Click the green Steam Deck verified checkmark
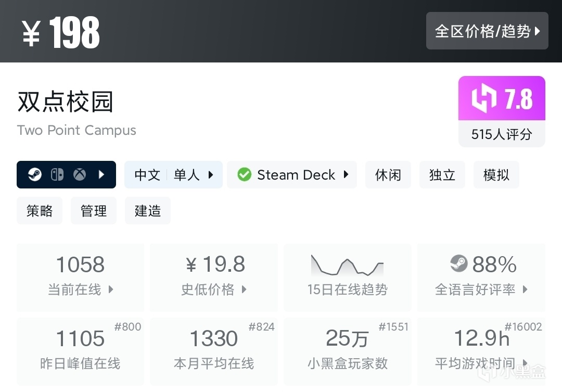This screenshot has width=562, height=392. tap(244, 175)
